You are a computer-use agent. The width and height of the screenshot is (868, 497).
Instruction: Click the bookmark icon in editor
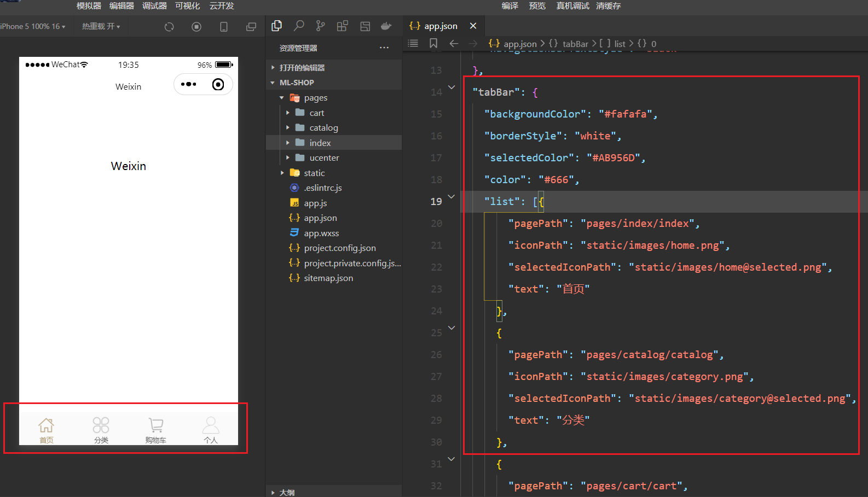pyautogui.click(x=433, y=43)
